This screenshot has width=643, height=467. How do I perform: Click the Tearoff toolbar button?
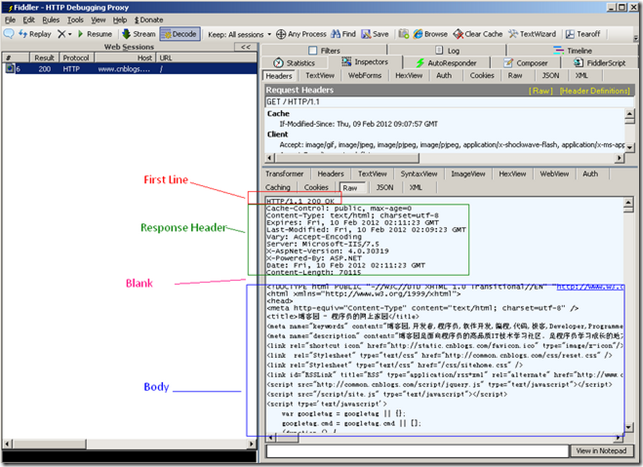(x=583, y=34)
